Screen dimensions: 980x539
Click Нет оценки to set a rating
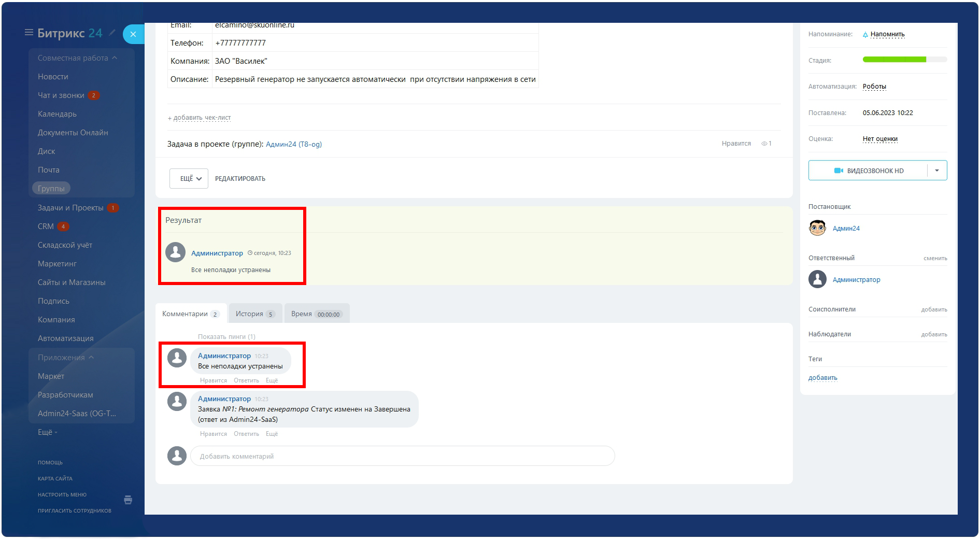[880, 139]
